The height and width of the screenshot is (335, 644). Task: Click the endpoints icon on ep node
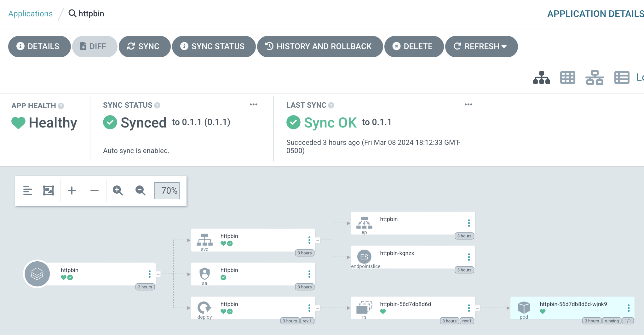pos(364,223)
